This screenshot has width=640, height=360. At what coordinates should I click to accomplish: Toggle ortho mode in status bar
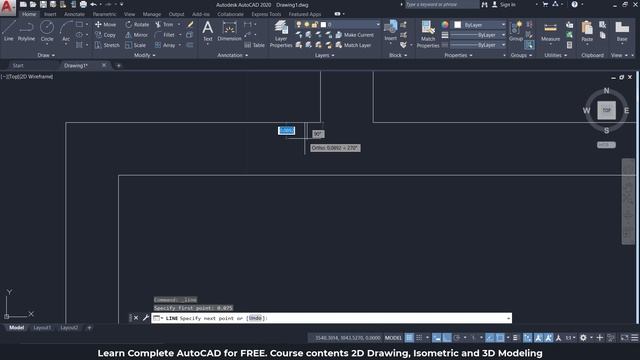pos(447,338)
